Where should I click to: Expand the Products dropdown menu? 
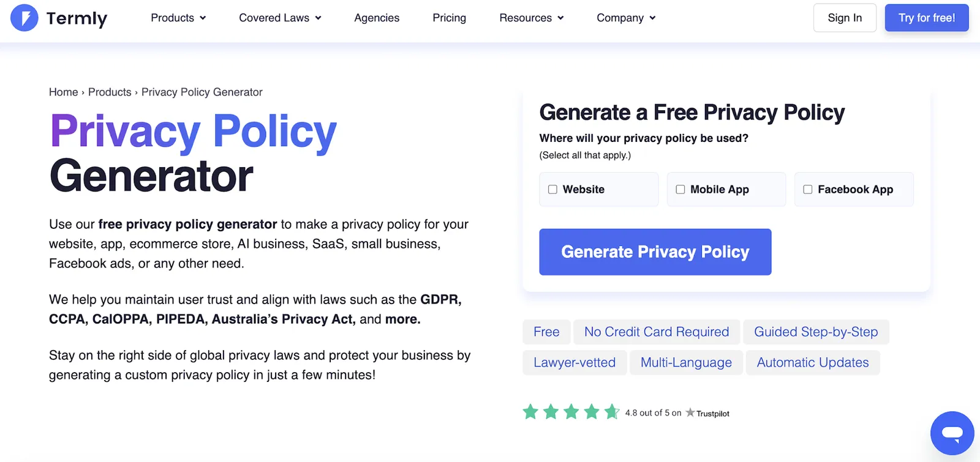tap(178, 18)
